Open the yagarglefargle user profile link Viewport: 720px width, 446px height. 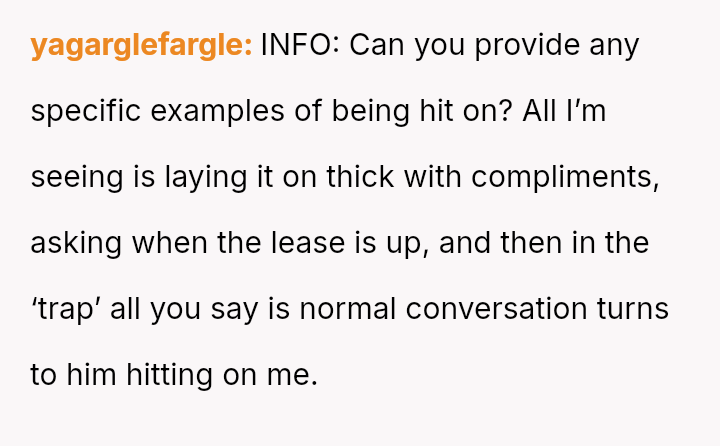click(141, 46)
